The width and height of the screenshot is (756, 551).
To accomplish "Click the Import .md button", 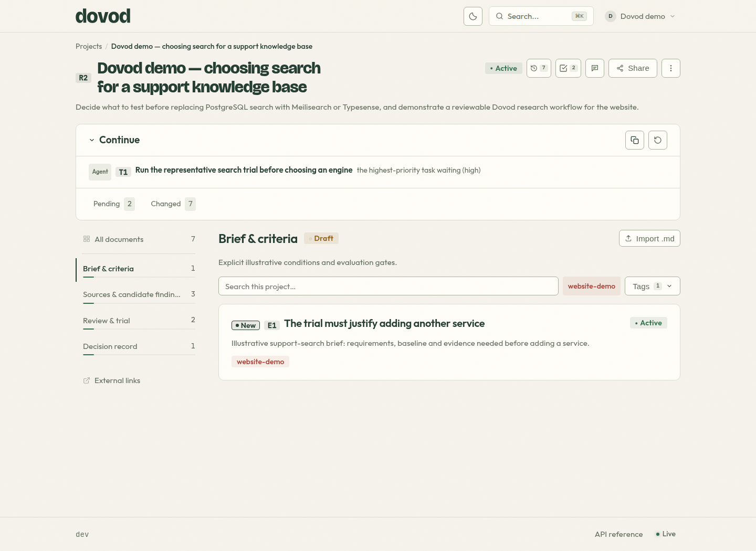I will tap(649, 238).
